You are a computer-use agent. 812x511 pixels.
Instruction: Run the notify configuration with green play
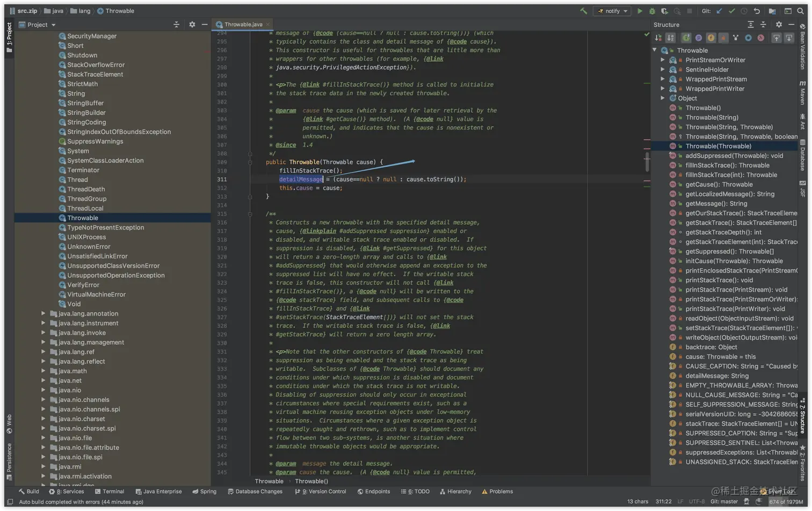[x=640, y=11]
